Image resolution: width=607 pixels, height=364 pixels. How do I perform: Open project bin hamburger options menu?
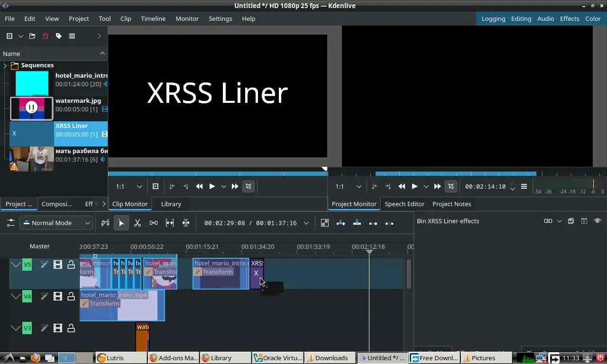click(x=72, y=36)
